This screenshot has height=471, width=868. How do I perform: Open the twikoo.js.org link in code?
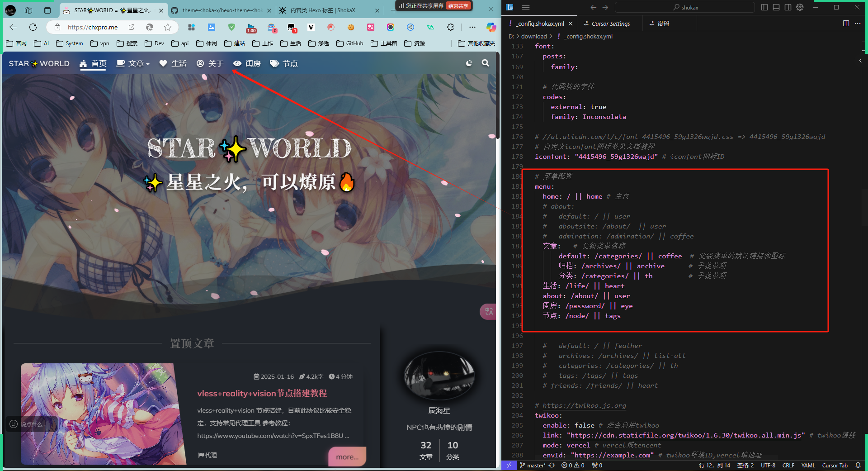tap(584, 405)
